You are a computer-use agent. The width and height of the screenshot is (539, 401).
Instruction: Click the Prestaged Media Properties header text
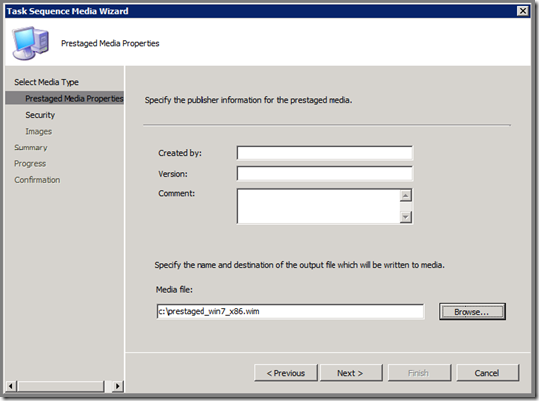coord(110,43)
